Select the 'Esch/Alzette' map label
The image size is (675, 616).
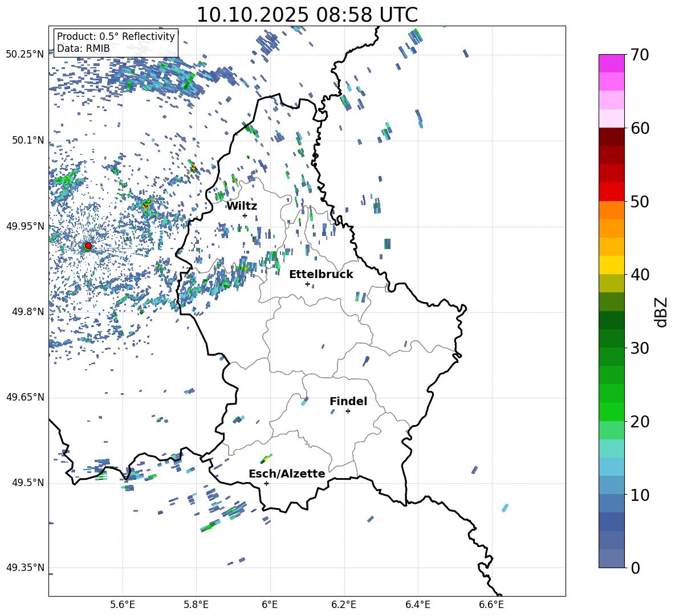click(x=287, y=474)
